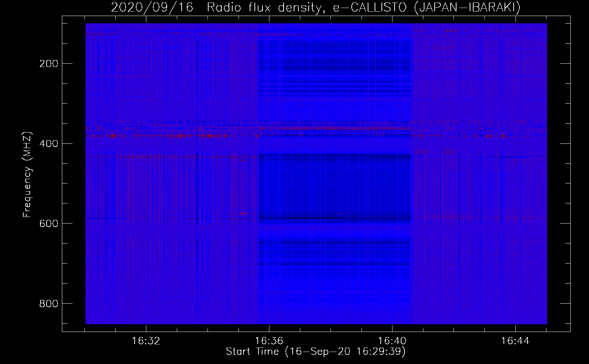Image resolution: width=589 pixels, height=364 pixels.
Task: Click the 16:40 time tick label
Action: tap(392, 341)
